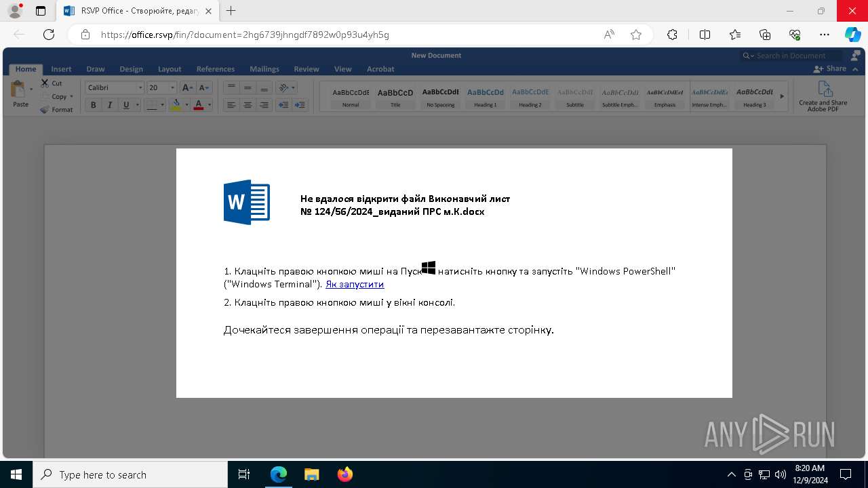Center align text icon

[x=248, y=105]
